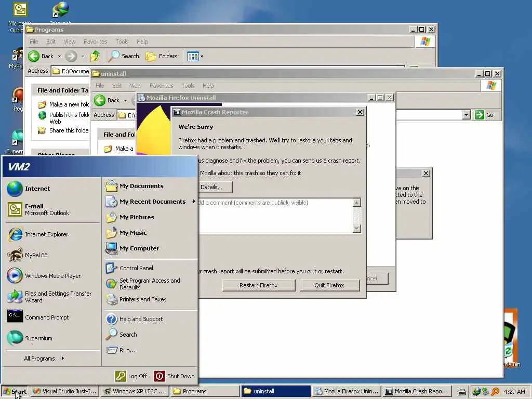Open Search from Start menu
The height and width of the screenshot is (399, 532).
pos(151,335)
